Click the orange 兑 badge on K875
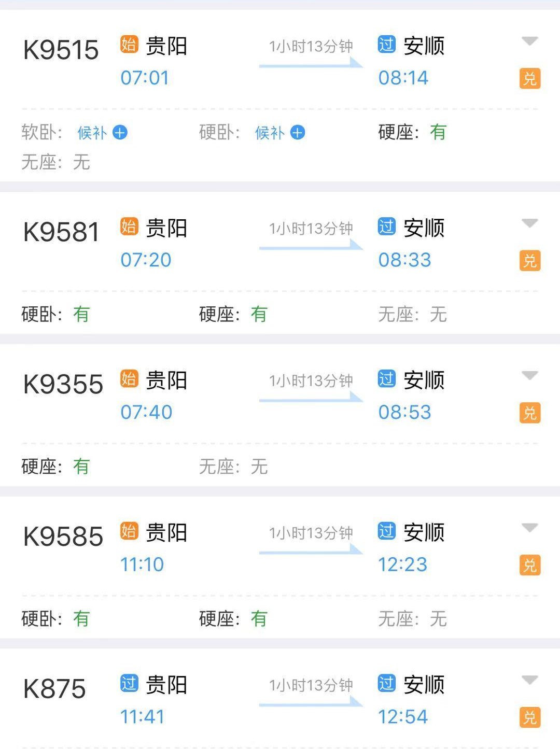 [x=529, y=717]
